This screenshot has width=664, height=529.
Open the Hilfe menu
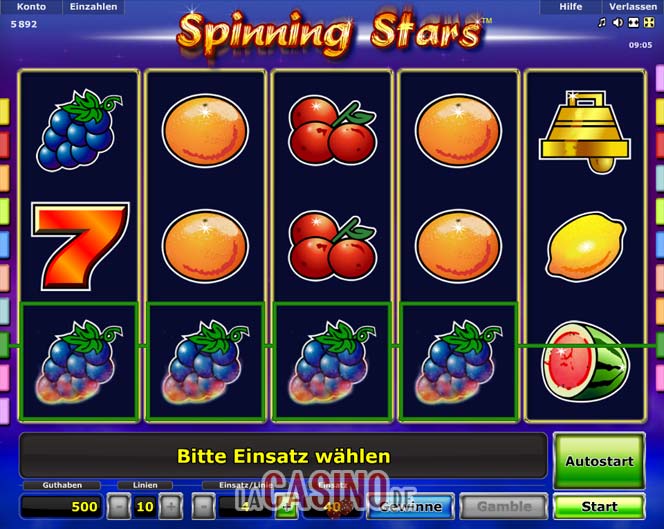[570, 7]
